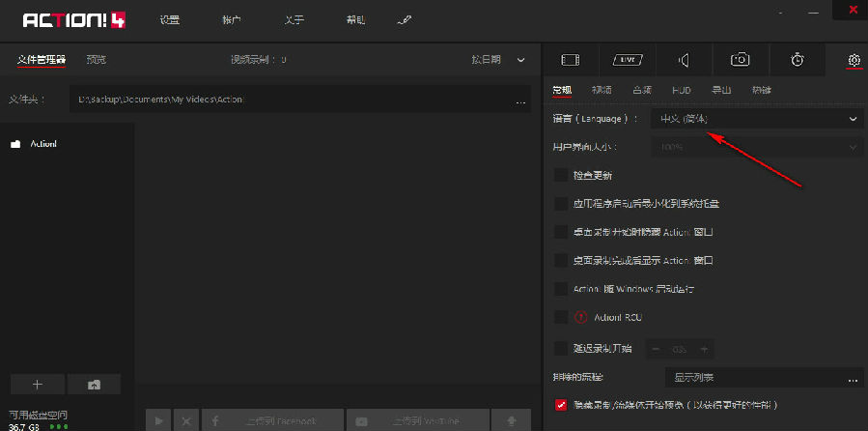Image resolution: width=868 pixels, height=431 pixels.
Task: Open the 语言 (Language) dropdown
Action: pyautogui.click(x=757, y=119)
